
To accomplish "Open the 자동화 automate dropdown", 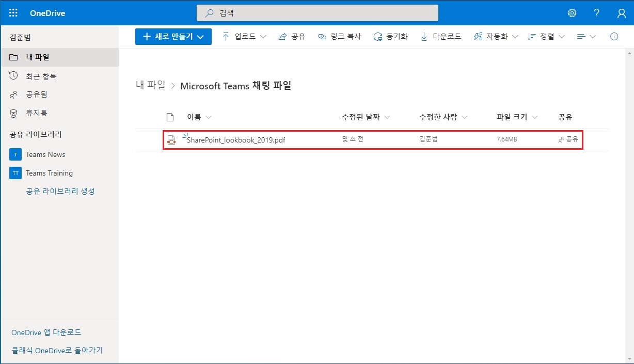I will coord(496,37).
